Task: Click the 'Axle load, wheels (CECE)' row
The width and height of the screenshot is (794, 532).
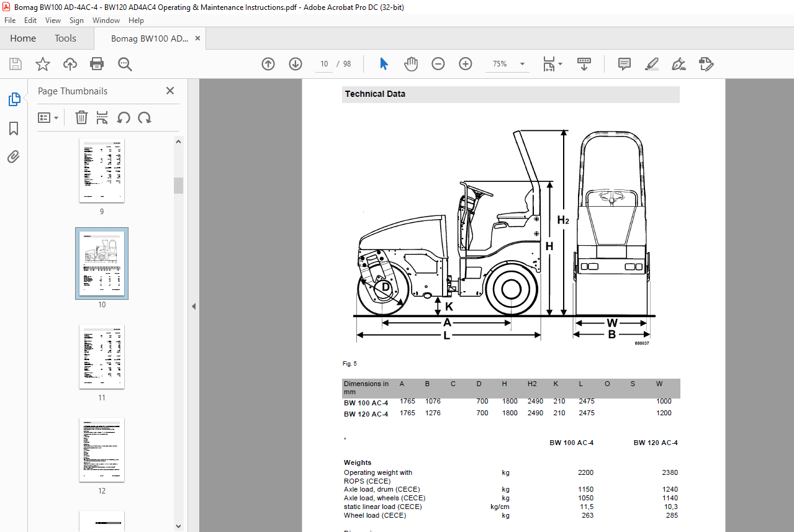Action: pos(511,498)
